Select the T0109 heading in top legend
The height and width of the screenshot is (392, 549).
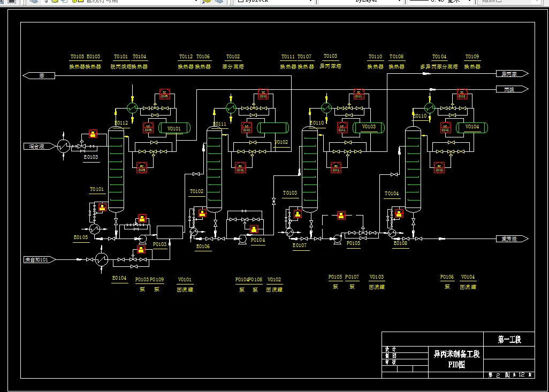click(472, 57)
